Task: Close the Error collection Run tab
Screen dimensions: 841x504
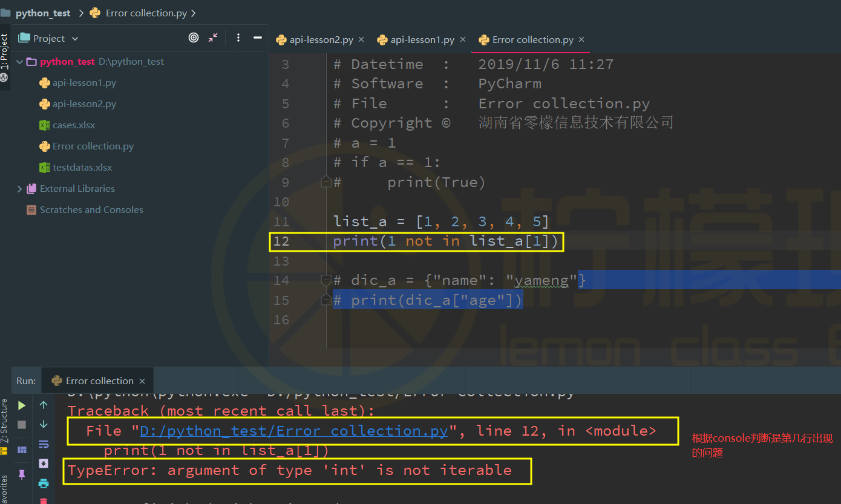Action: (x=142, y=381)
